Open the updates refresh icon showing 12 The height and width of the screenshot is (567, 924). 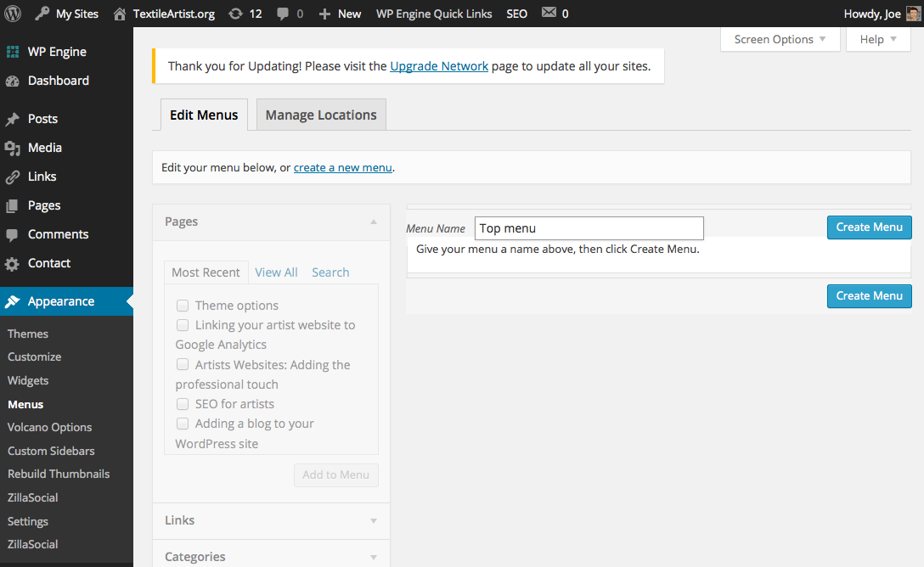pyautogui.click(x=235, y=14)
